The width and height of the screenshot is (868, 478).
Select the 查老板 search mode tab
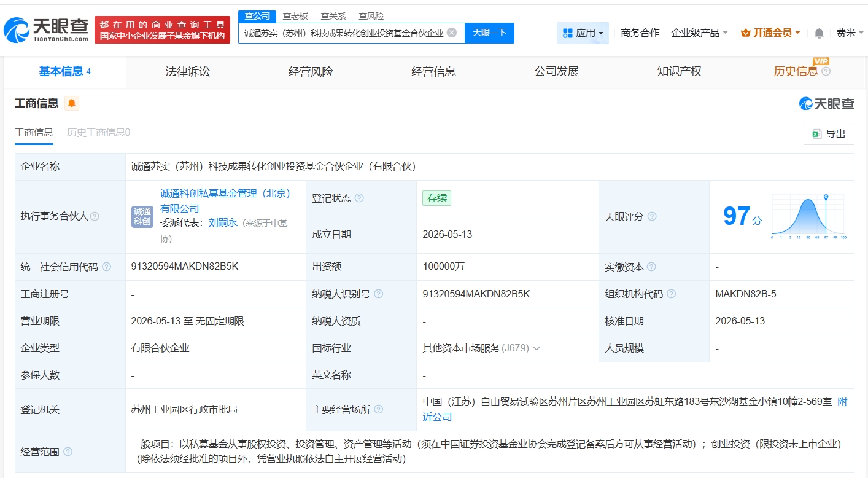pyautogui.click(x=295, y=16)
